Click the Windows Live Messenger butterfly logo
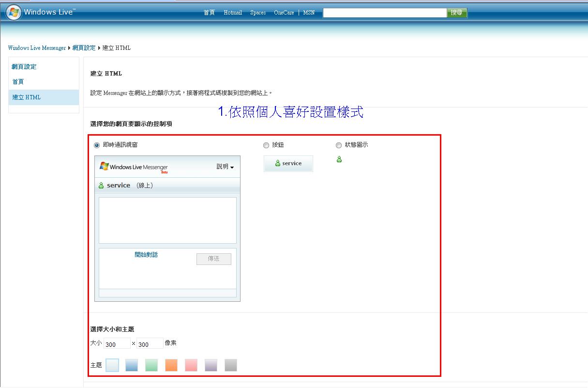This screenshot has height=388, width=588. pos(104,166)
